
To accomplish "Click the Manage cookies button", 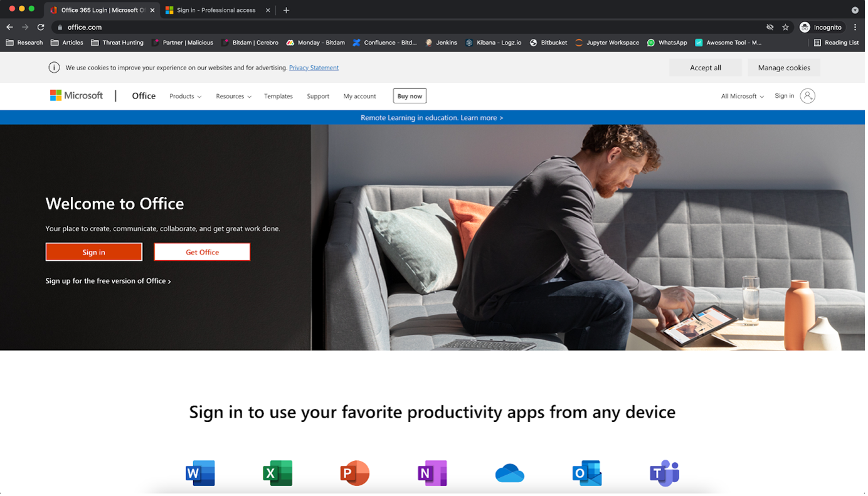I will click(786, 68).
